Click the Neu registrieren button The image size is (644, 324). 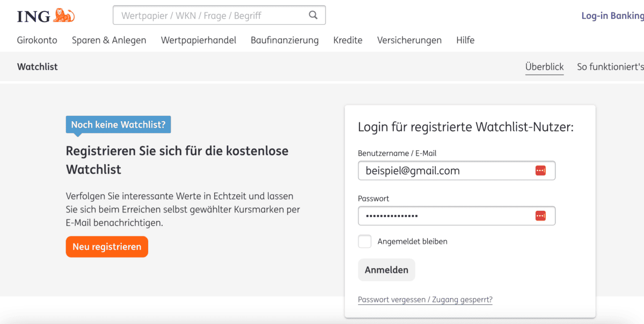[x=107, y=247]
